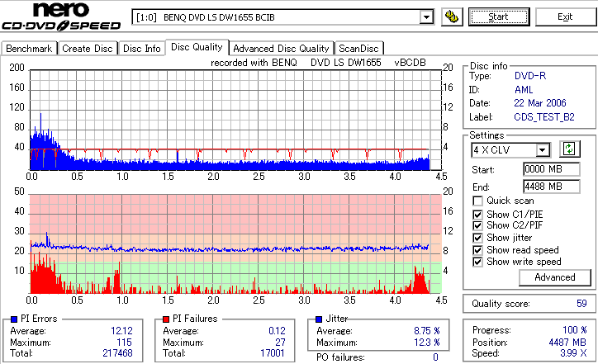Toggle Show read speed checkbox
Image resolution: width=598 pixels, height=364 pixels.
(x=477, y=250)
